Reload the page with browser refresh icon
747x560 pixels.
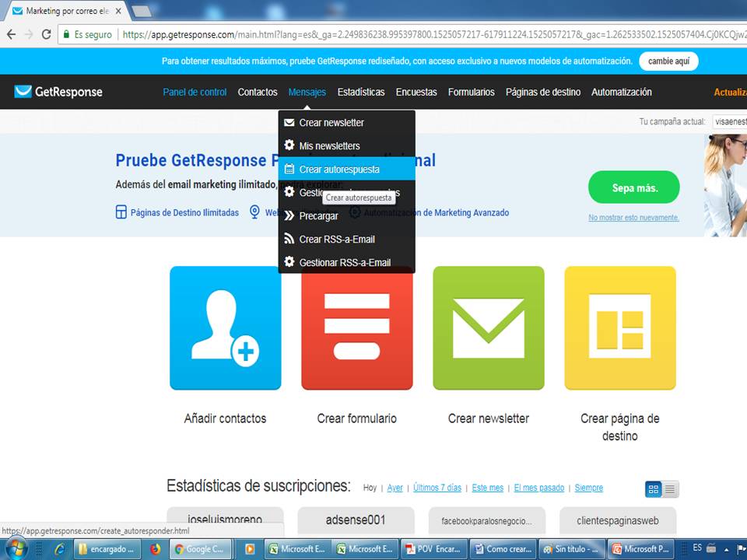pos(47,34)
